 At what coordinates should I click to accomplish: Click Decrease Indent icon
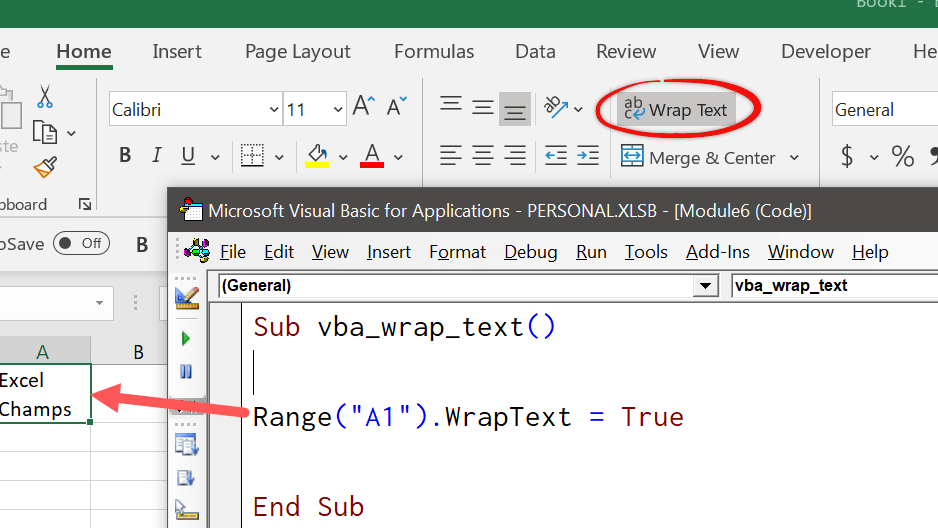(x=556, y=156)
